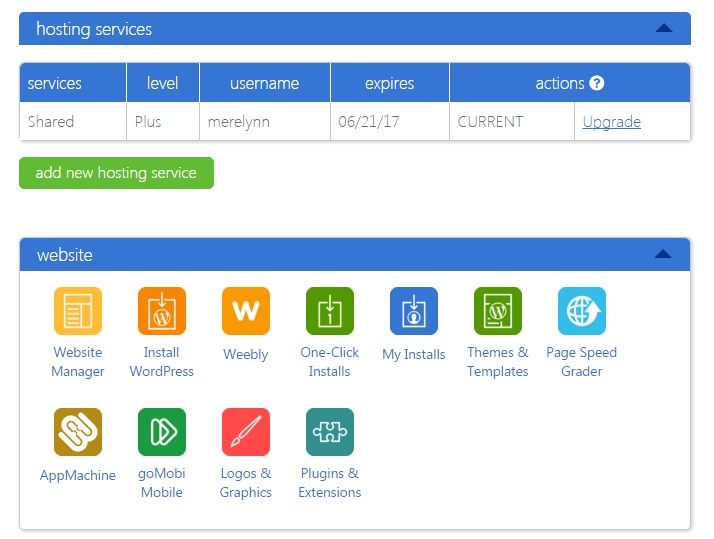Click the Page Speed Grader text label

(582, 362)
